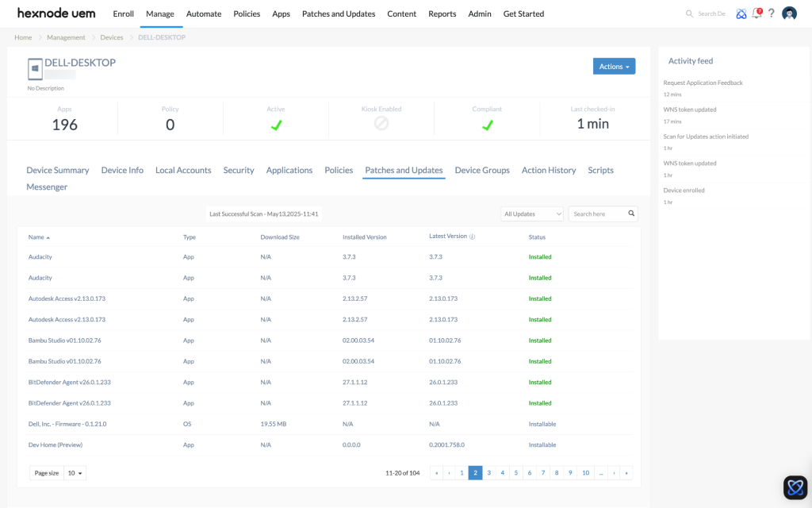Click the user avatar in the top bar

click(x=789, y=13)
